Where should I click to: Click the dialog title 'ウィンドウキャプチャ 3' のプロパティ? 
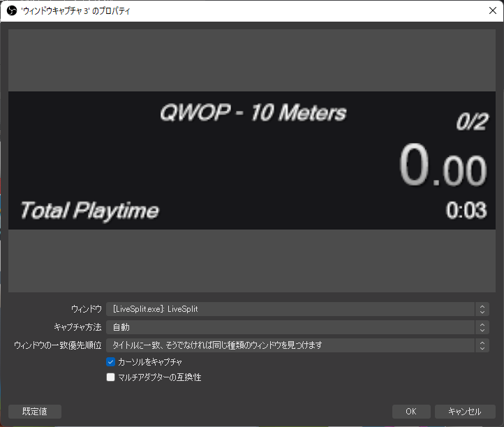click(x=75, y=11)
